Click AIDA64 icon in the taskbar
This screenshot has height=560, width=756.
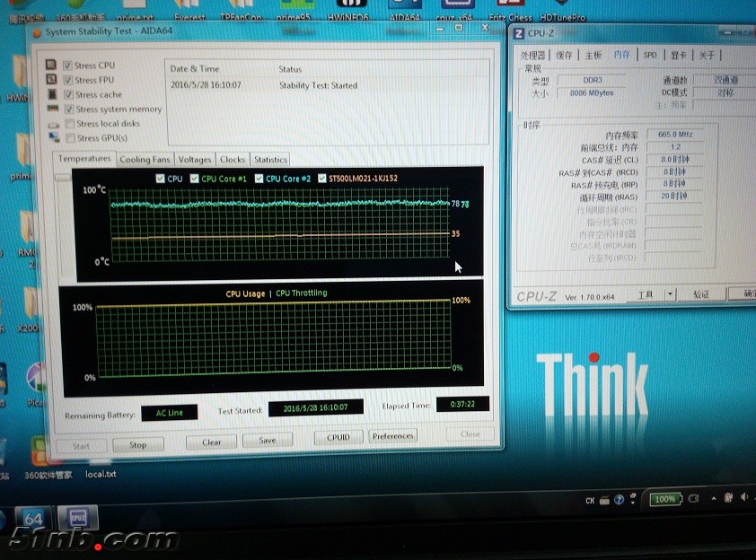tap(33, 521)
